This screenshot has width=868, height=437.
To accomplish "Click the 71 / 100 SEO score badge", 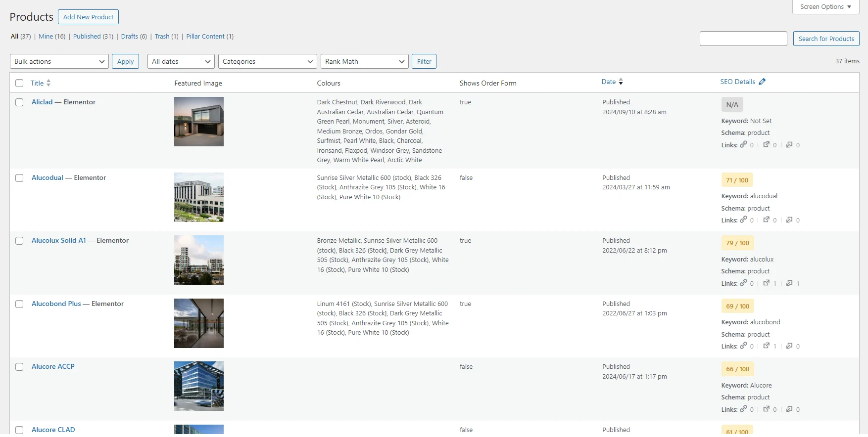I will [x=737, y=180].
